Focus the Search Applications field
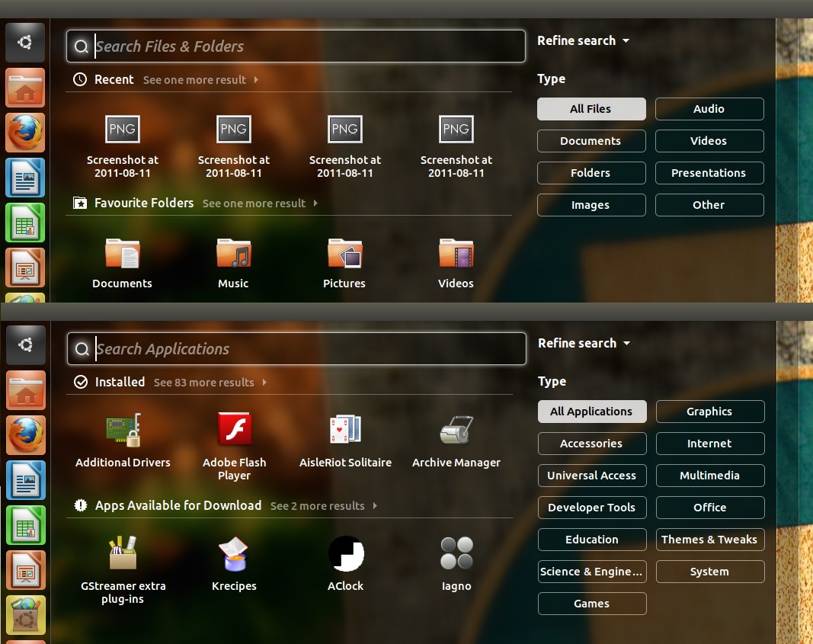This screenshot has height=644, width=813. pyautogui.click(x=296, y=349)
